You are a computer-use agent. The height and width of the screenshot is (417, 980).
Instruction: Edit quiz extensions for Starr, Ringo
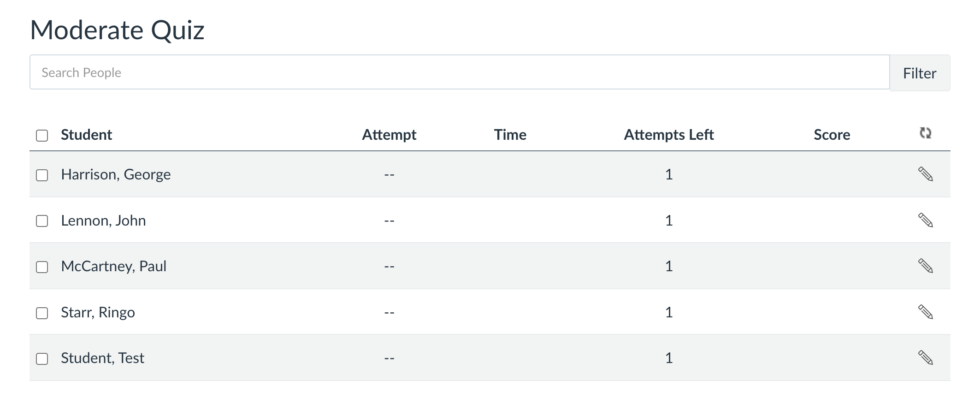tap(925, 312)
